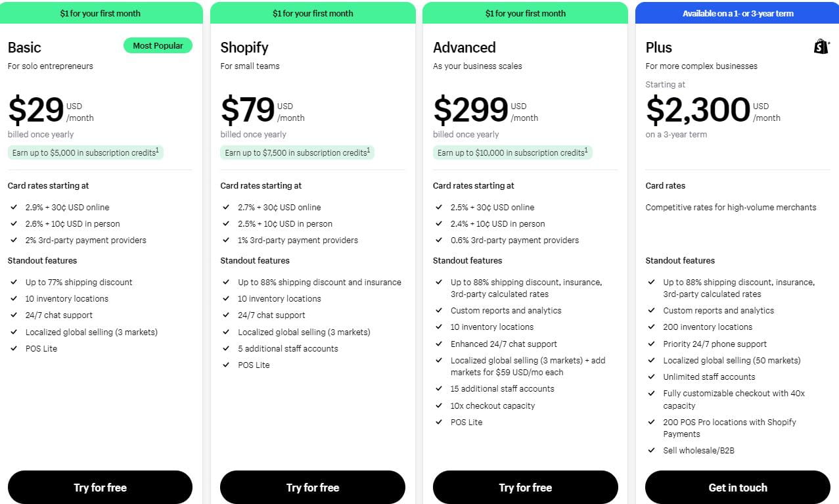Click the green $1 first month banner on Advanced

click(x=526, y=13)
